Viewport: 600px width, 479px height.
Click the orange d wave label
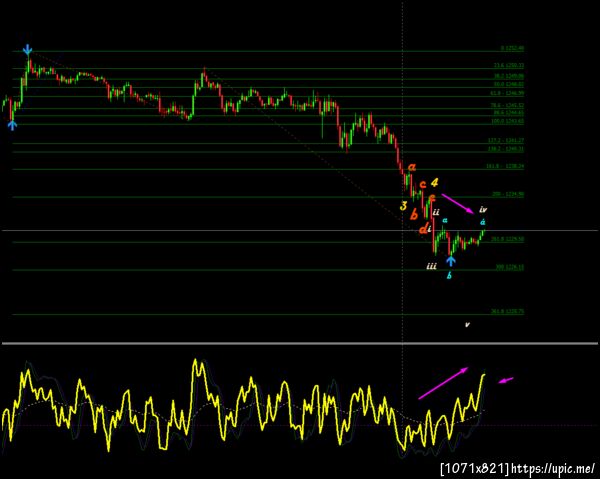pos(423,229)
